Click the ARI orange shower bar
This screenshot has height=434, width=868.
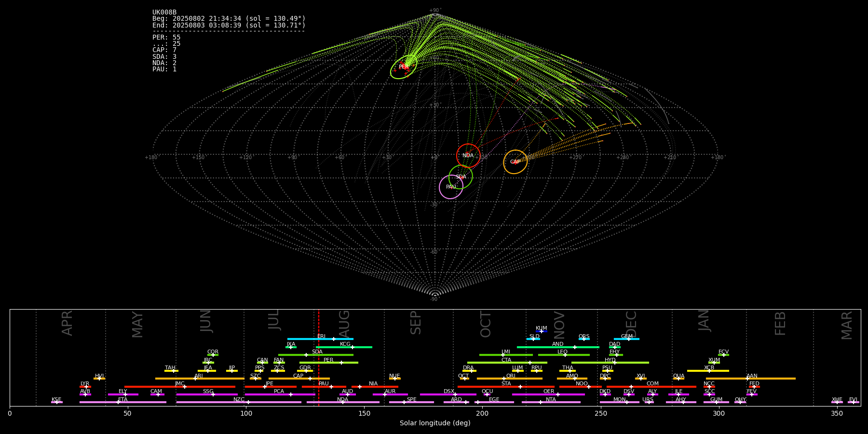[200, 379]
